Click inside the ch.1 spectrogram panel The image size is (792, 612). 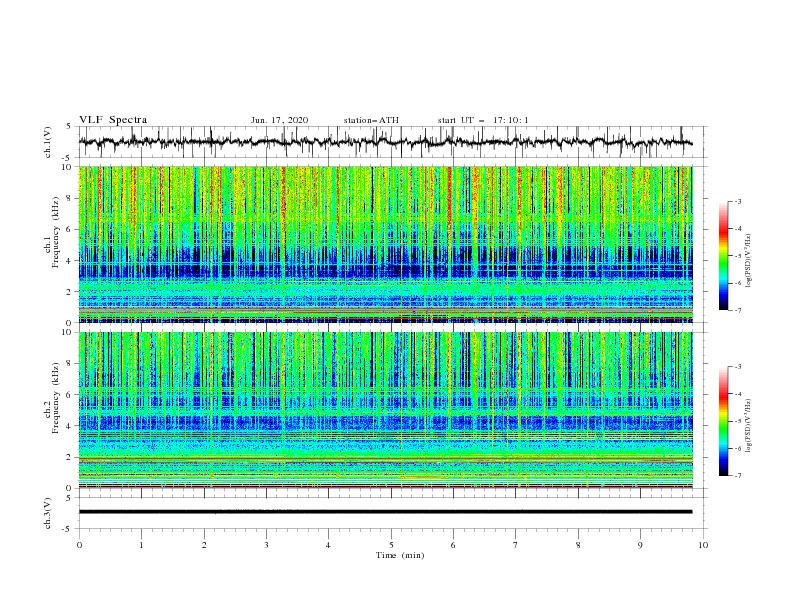[385, 244]
